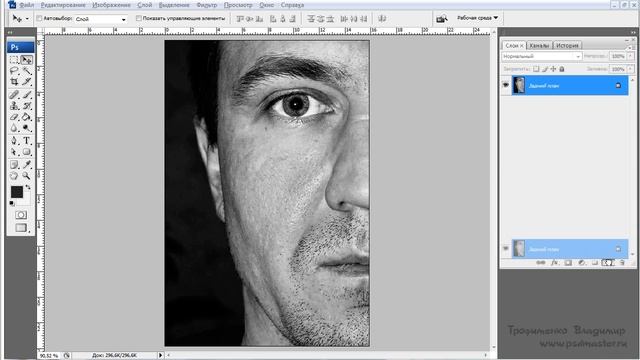The image size is (640, 360).
Task: Switch to the История tab
Action: click(x=567, y=46)
